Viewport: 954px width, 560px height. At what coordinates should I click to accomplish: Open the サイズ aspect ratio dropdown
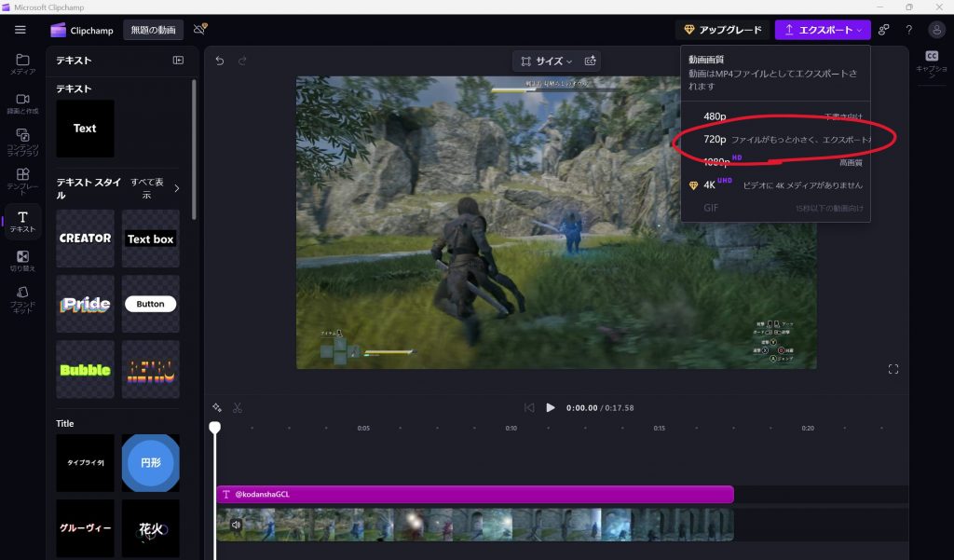tap(546, 61)
